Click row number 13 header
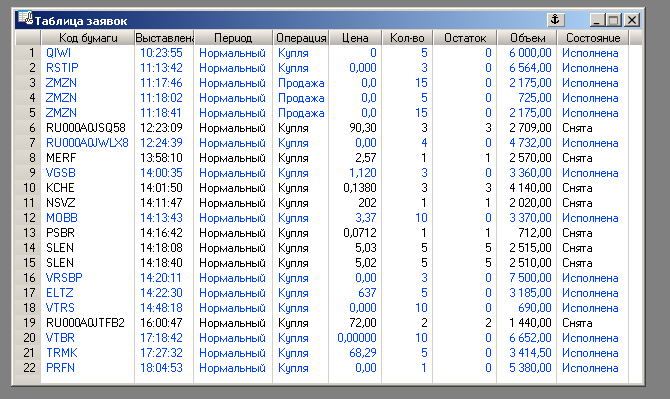This screenshot has width=670, height=399. click(x=28, y=233)
